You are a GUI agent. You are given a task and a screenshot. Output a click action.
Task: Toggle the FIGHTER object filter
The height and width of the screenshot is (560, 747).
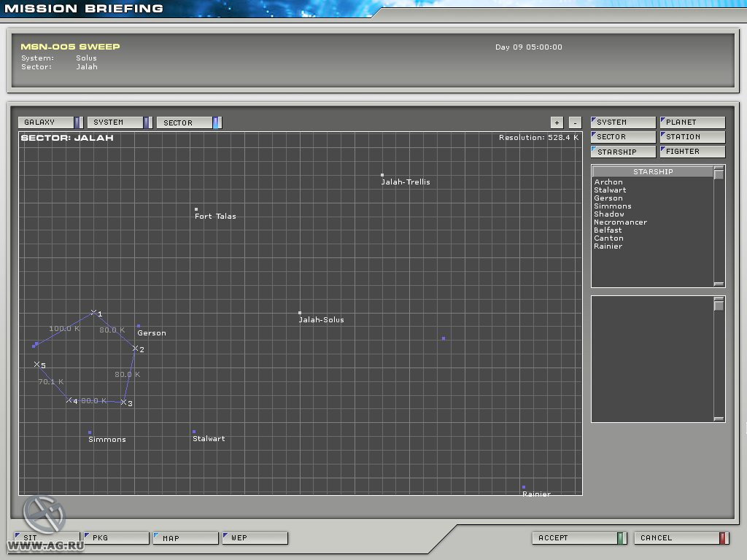pyautogui.click(x=693, y=152)
